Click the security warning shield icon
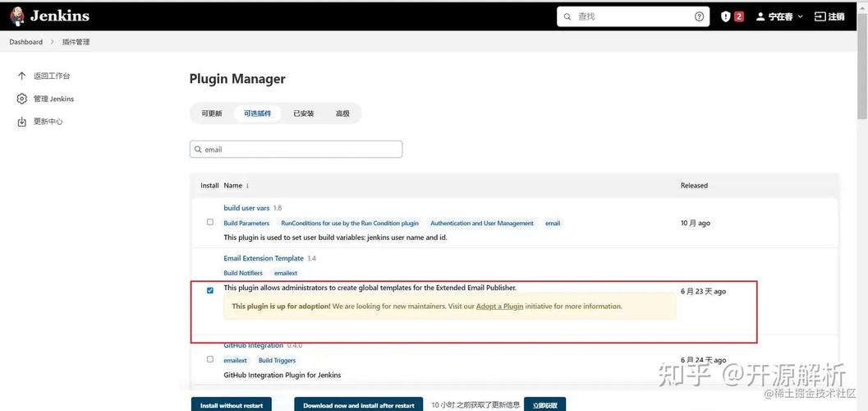 726,16
